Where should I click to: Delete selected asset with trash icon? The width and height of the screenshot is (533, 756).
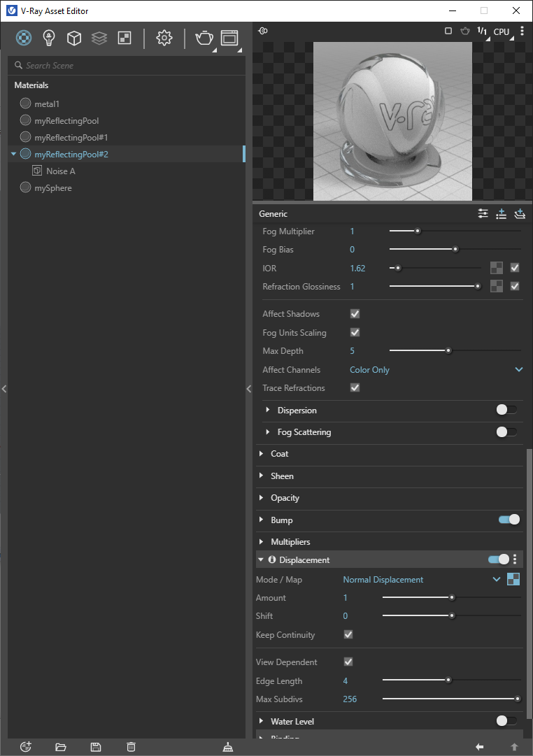click(131, 747)
